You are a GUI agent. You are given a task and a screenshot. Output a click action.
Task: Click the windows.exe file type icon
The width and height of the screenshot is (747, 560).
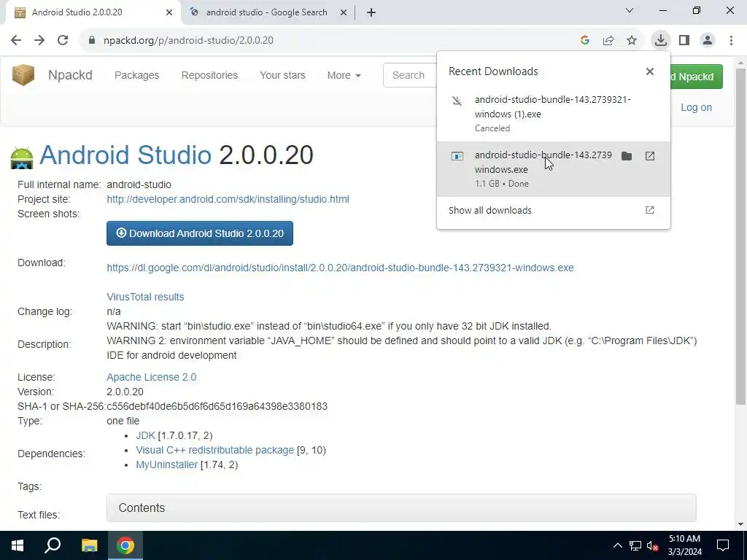(x=457, y=156)
